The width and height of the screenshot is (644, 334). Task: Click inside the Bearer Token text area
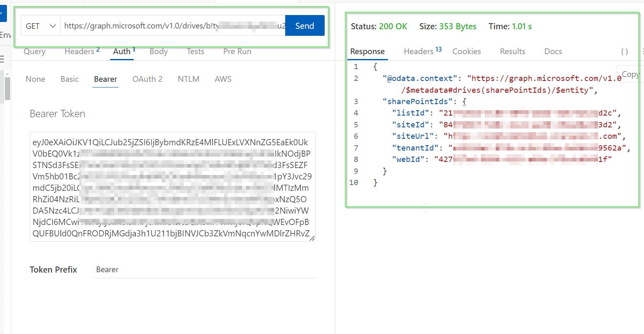coord(173,187)
